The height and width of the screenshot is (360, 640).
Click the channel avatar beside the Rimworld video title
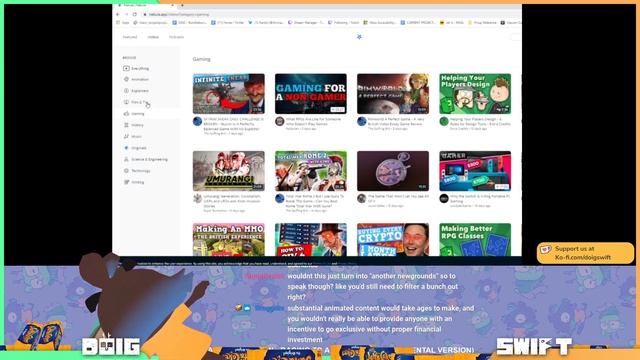(362, 121)
